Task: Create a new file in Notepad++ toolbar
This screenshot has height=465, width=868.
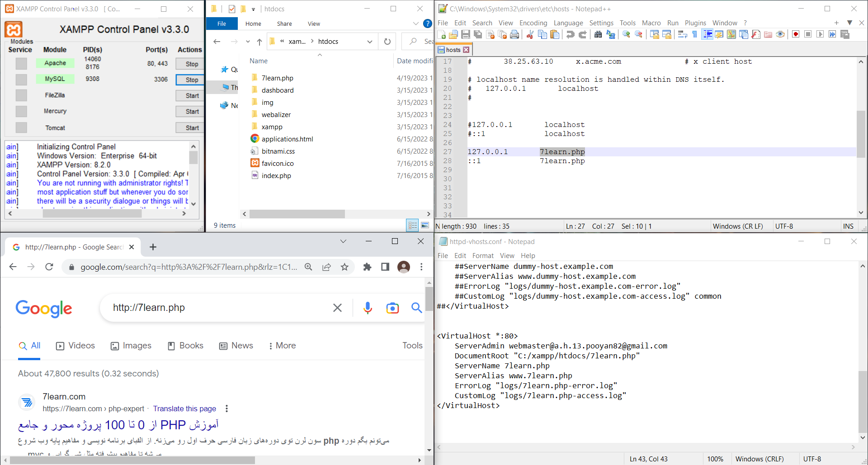Action: tap(442, 34)
